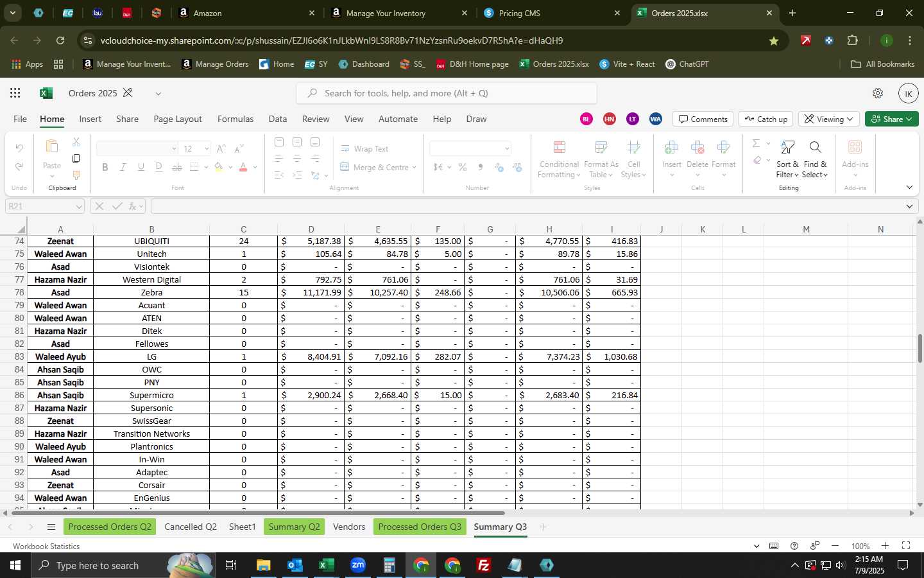Screen dimensions: 924x578
Task: Reload the page in Chrome
Action: [x=60, y=40]
